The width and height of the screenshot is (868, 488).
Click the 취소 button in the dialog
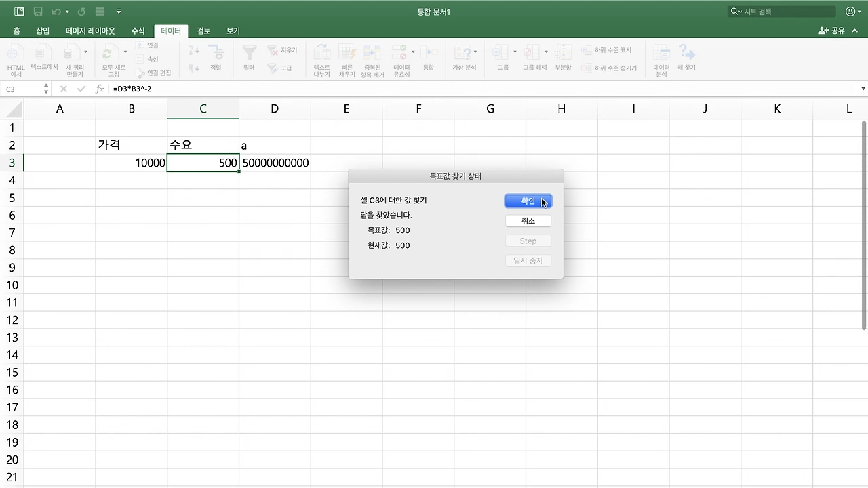528,221
